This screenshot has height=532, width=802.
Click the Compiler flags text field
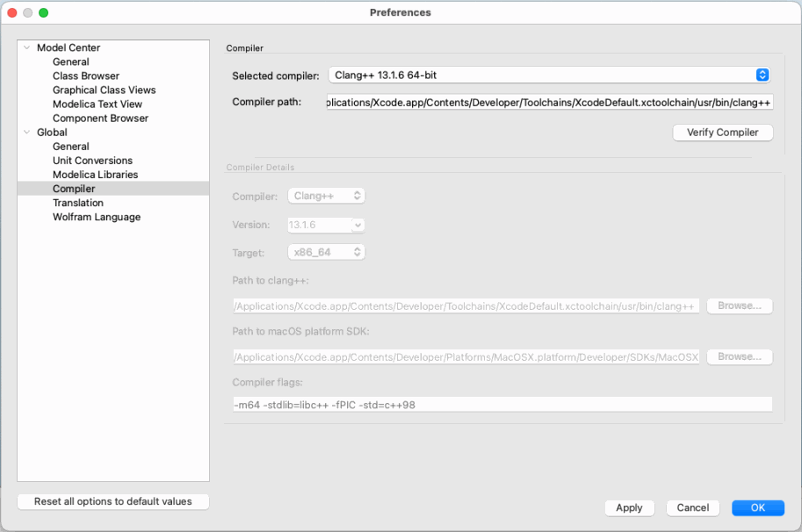[502, 405]
